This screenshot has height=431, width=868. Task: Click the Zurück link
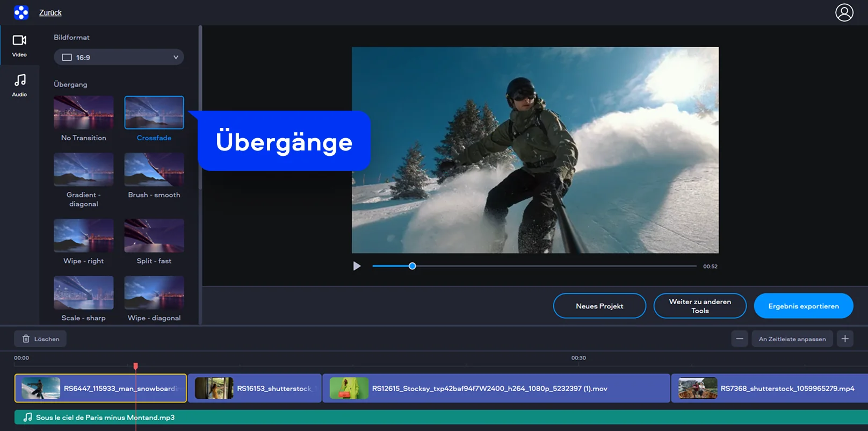coord(50,12)
